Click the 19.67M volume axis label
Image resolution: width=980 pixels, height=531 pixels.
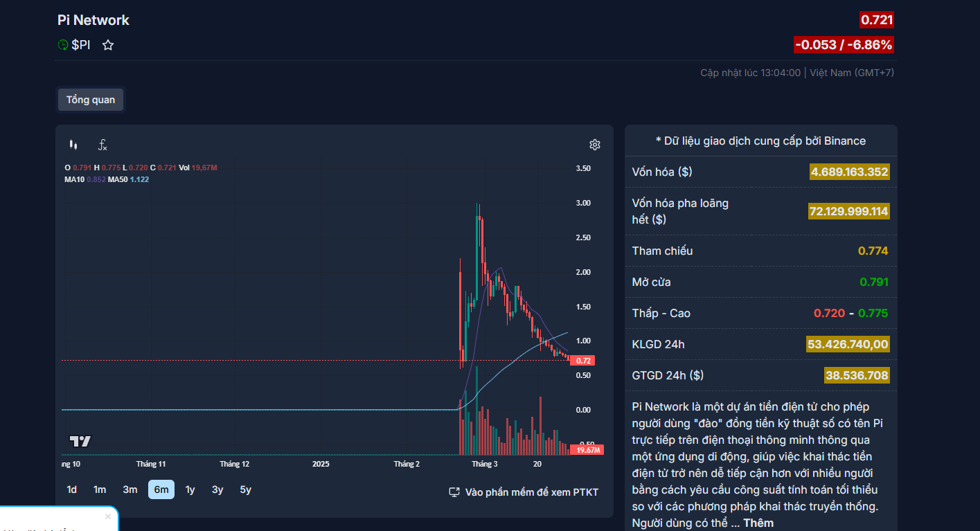coord(587,450)
